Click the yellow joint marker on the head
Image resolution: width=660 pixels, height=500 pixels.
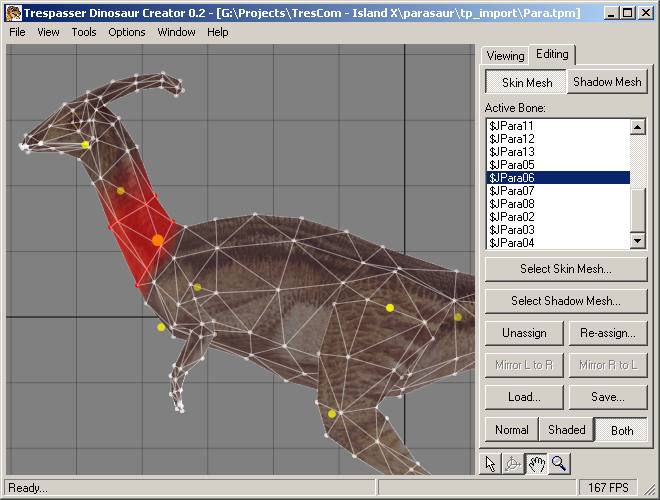[x=85, y=145]
